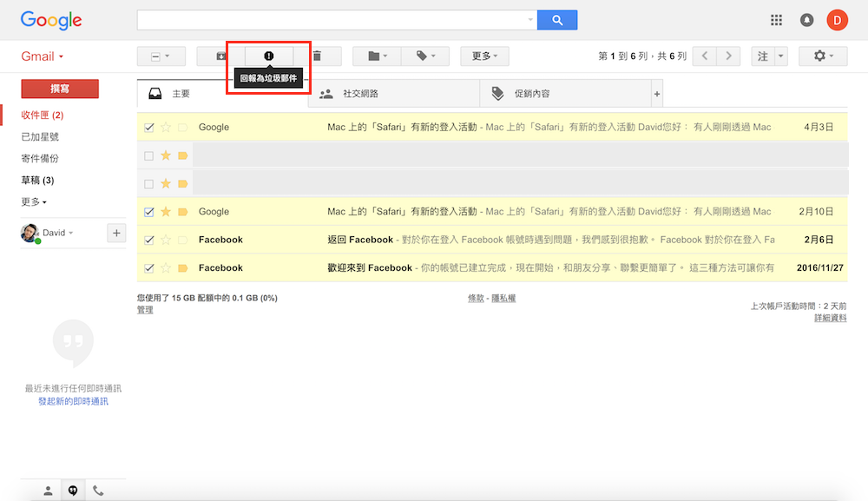Check the second blank gray email row

click(149, 184)
